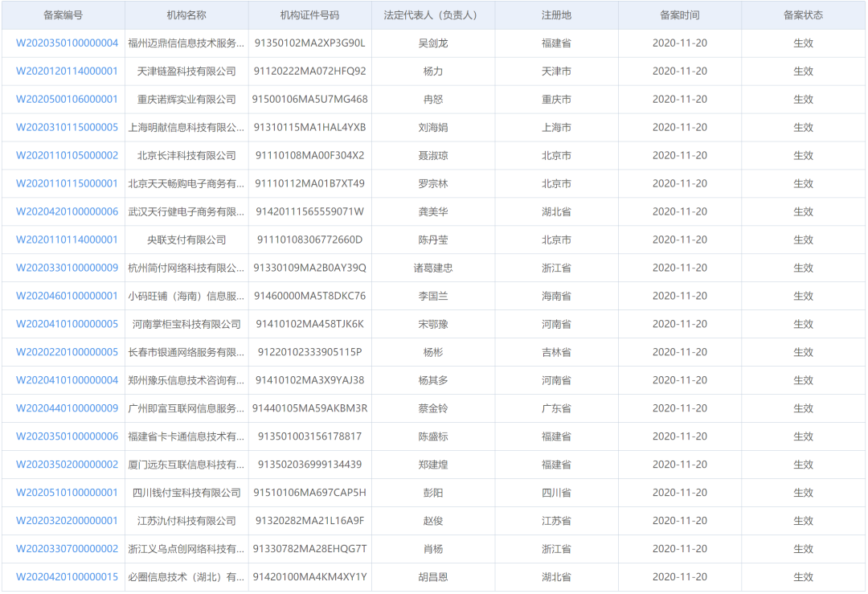Open record link W2020510100000001
The height and width of the screenshot is (594, 868).
pos(67,493)
